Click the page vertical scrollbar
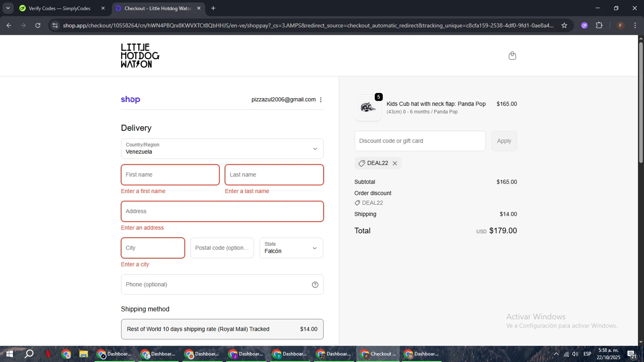The height and width of the screenshot is (362, 644). point(641,102)
